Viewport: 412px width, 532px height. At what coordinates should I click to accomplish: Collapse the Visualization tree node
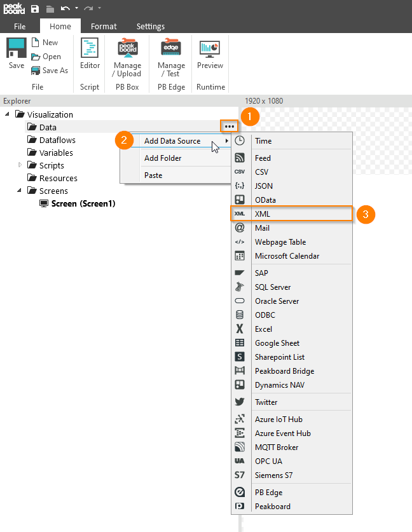point(7,114)
